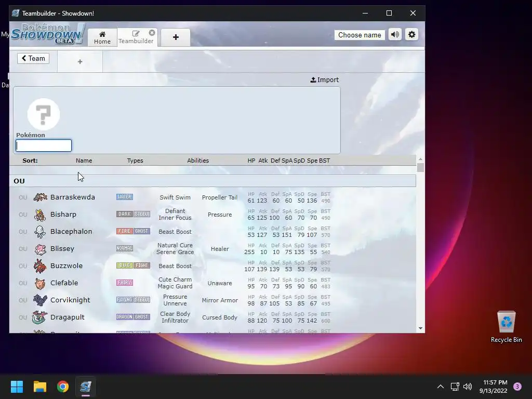
Task: Sort by SpD stat column header
Action: [x=299, y=161]
